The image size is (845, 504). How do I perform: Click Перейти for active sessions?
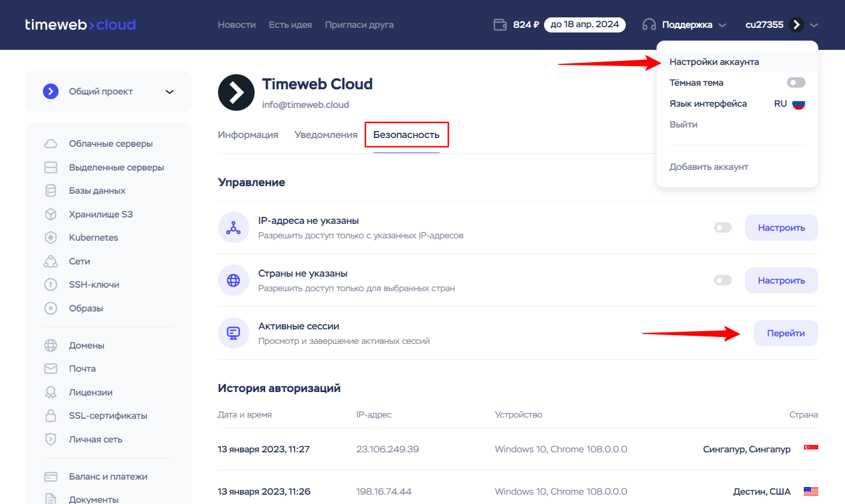786,333
